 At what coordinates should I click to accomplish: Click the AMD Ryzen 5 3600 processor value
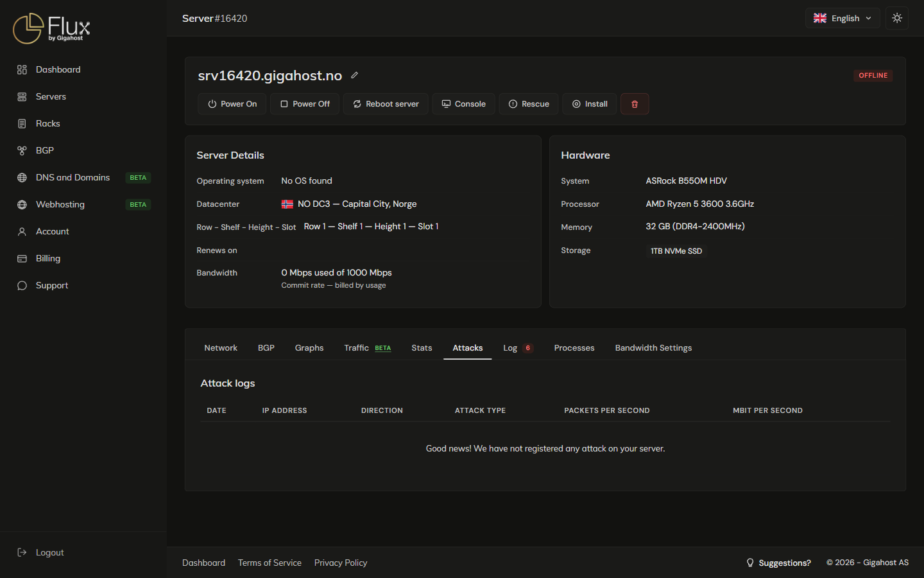[x=700, y=204]
